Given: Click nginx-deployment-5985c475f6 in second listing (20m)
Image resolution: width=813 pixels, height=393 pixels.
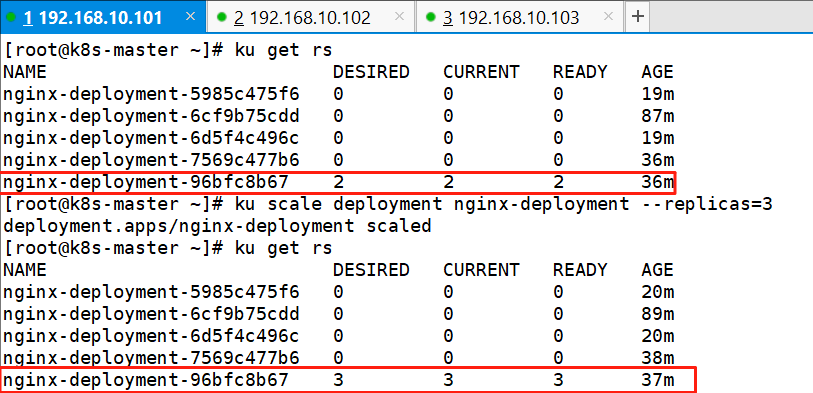Looking at the screenshot, I should click(x=151, y=292).
